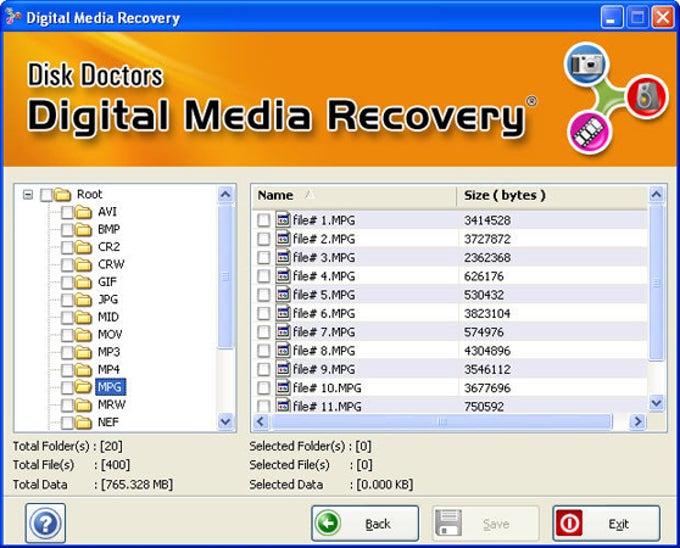This screenshot has width=680, height=548.
Task: Select the MP3 folder icon
Action: (83, 352)
